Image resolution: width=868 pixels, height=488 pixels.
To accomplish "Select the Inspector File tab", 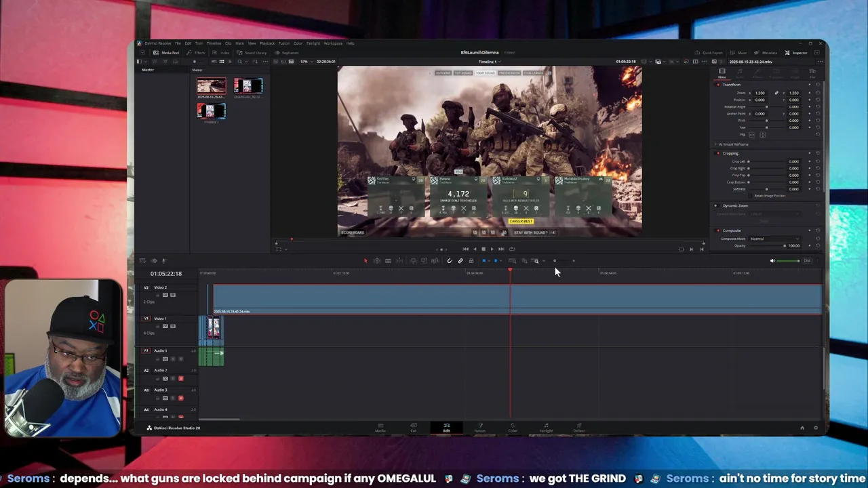I will pos(812,73).
